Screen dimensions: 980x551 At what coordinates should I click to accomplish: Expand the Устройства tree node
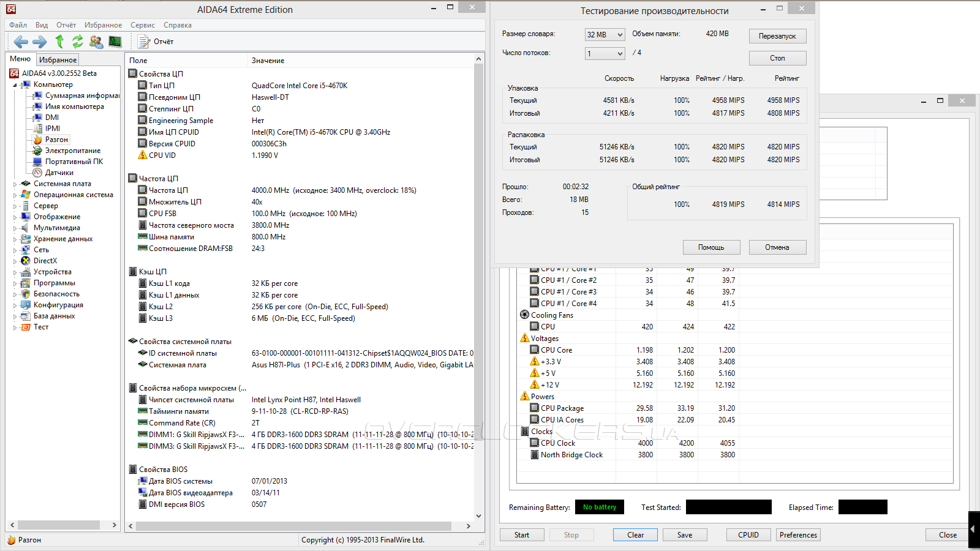(15, 272)
